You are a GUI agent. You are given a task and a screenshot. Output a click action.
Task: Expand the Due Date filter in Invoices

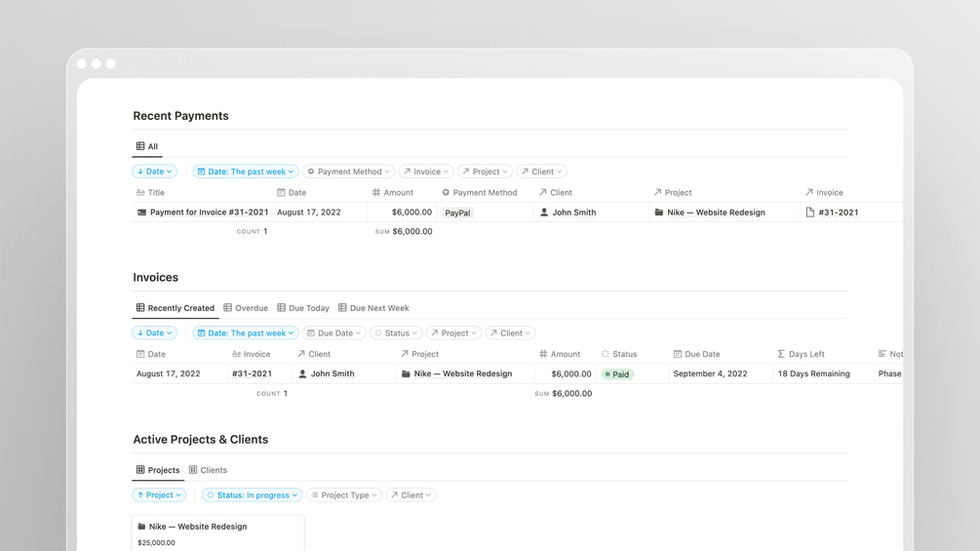pos(333,334)
